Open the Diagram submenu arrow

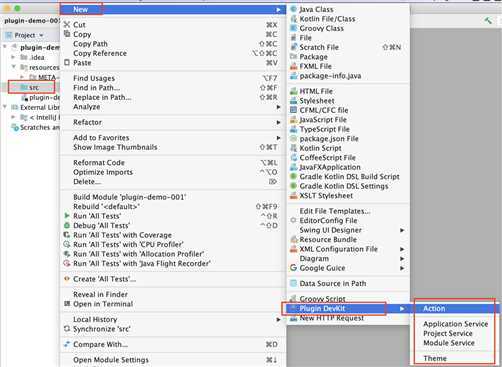pos(402,258)
